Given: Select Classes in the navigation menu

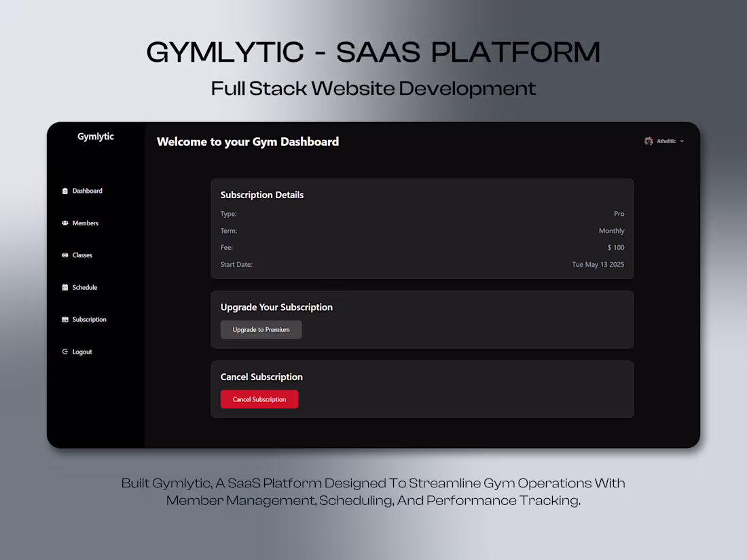Looking at the screenshot, I should 83,255.
